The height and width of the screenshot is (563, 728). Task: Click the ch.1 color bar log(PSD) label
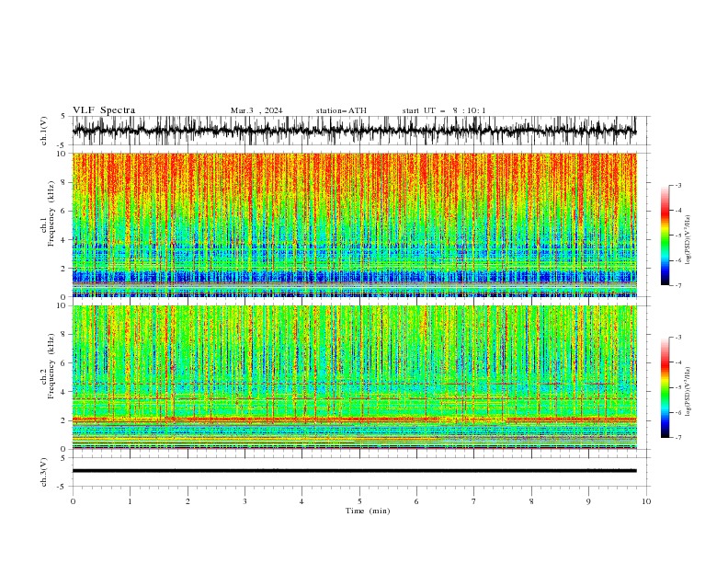click(688, 240)
